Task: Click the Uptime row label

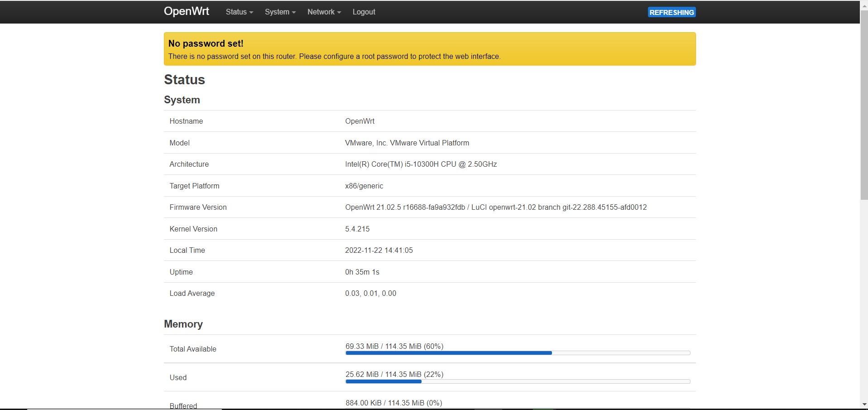Action: click(x=181, y=272)
